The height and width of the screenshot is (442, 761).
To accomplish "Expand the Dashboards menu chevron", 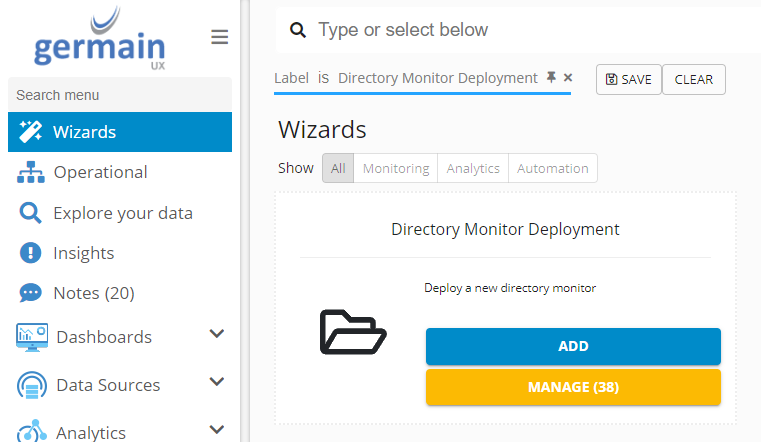I will (216, 335).
